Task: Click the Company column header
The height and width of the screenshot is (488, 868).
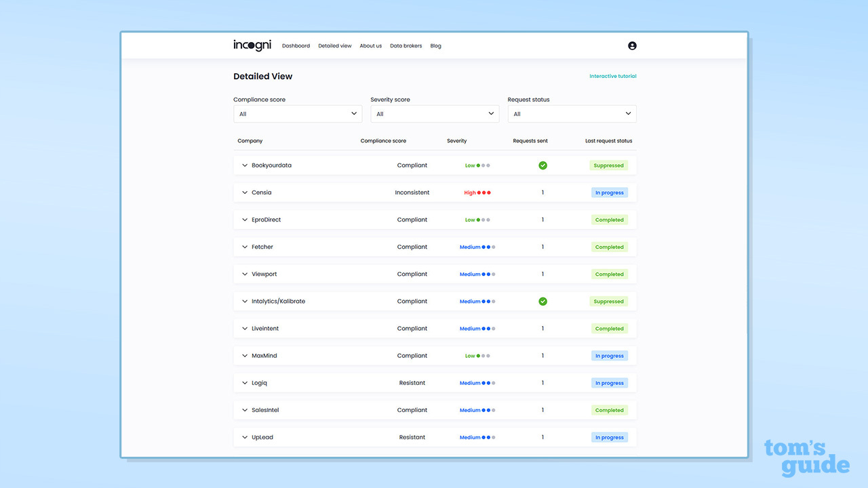Action: [250, 141]
